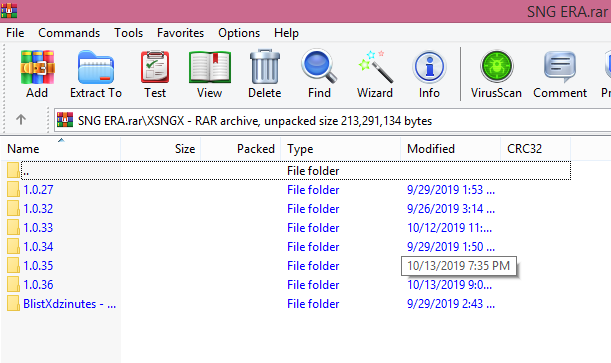This screenshot has height=363, width=611.
Task: Open the Favorites menu
Action: (180, 33)
